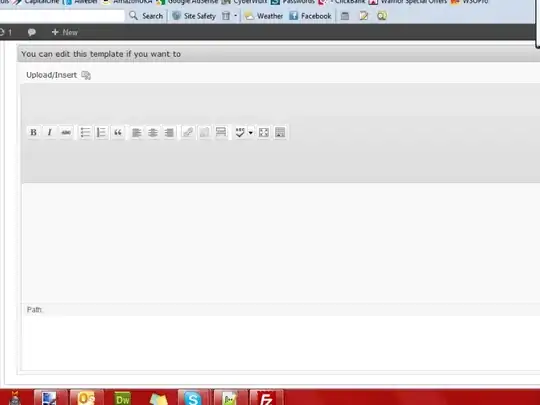Click the Path status label
540x405 pixels.
click(x=34, y=310)
